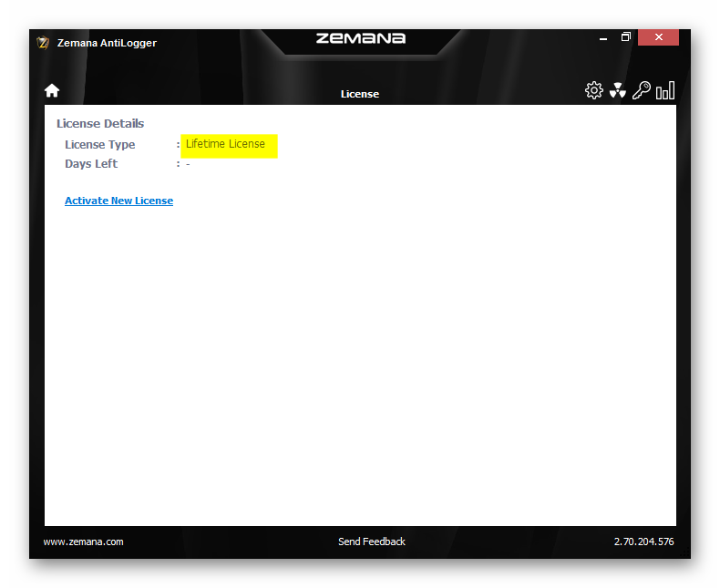Click the Zemana AntiLogger app logo icon

[43, 43]
